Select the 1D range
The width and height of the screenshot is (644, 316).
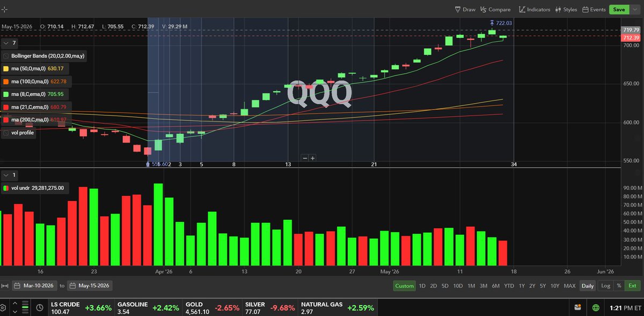422,286
